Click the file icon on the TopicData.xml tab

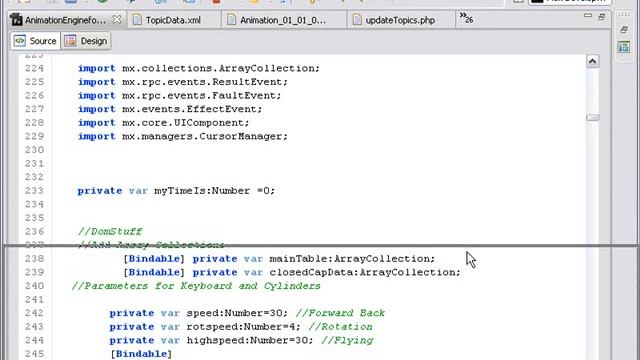[x=138, y=20]
